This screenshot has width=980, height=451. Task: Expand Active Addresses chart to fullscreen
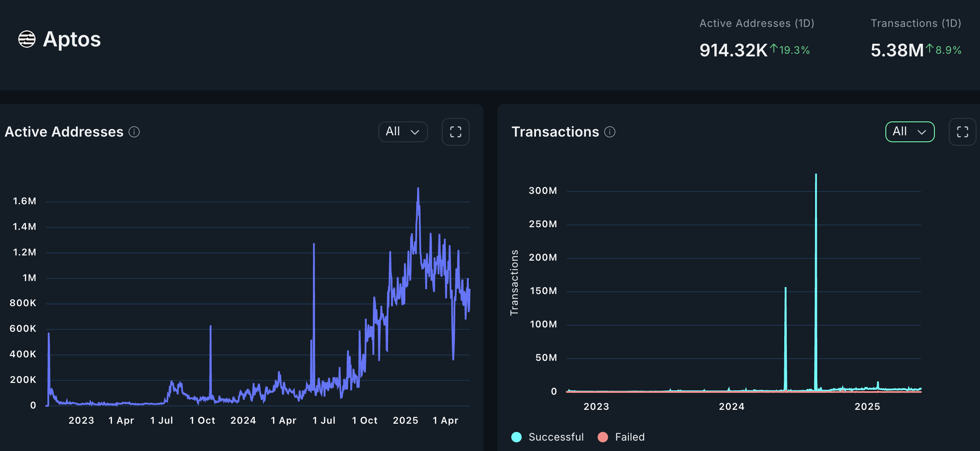point(455,132)
